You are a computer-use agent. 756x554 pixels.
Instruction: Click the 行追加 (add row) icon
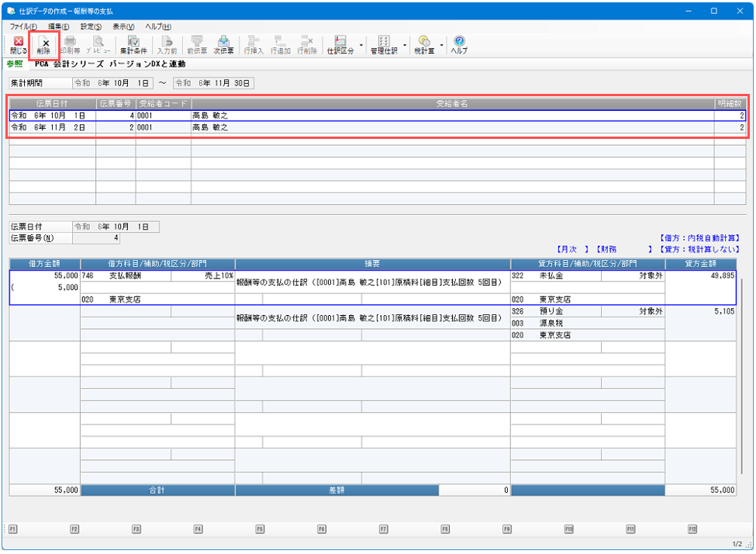pos(280,45)
